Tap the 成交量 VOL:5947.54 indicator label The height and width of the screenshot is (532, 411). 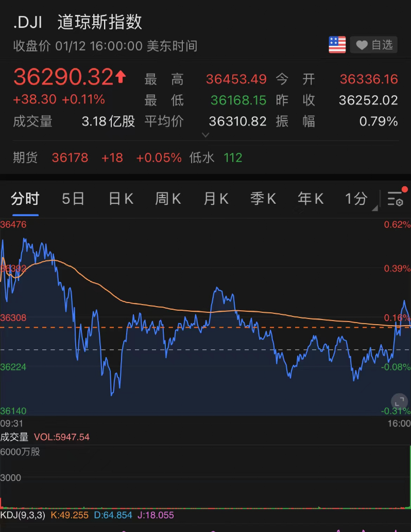(45, 437)
